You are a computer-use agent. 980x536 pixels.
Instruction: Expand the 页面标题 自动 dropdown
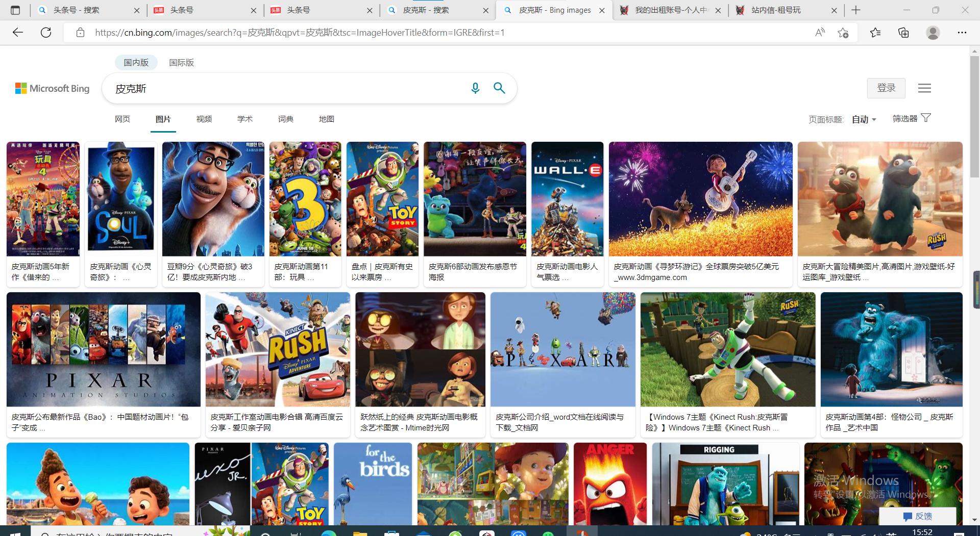(x=864, y=119)
